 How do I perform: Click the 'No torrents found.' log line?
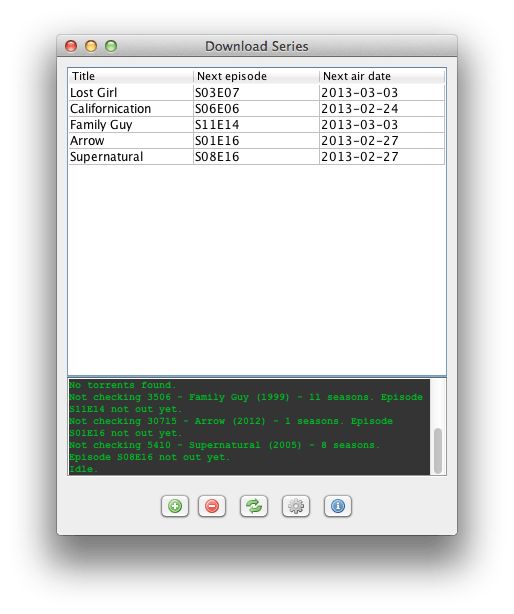coord(123,385)
